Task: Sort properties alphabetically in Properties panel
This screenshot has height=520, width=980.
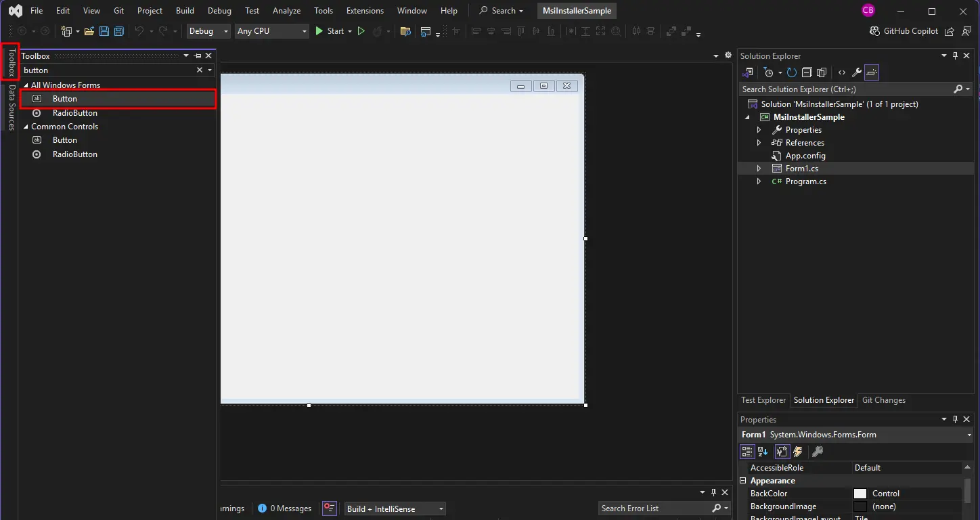Action: coord(763,452)
